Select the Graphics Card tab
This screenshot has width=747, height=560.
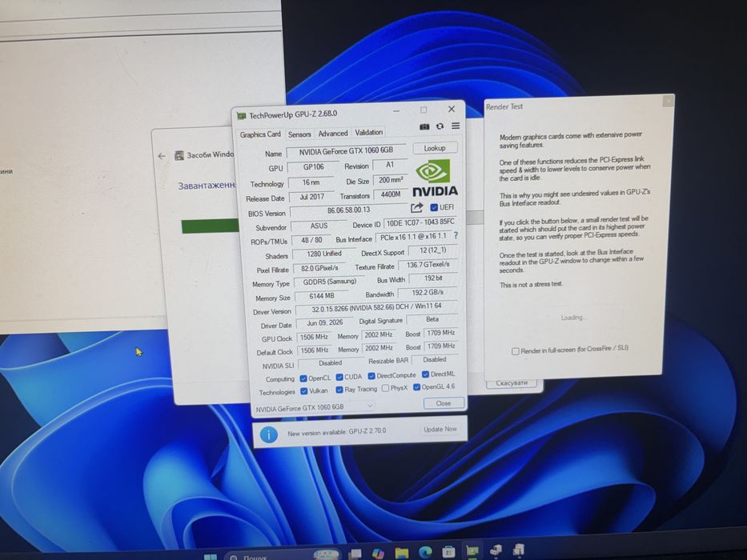click(260, 134)
